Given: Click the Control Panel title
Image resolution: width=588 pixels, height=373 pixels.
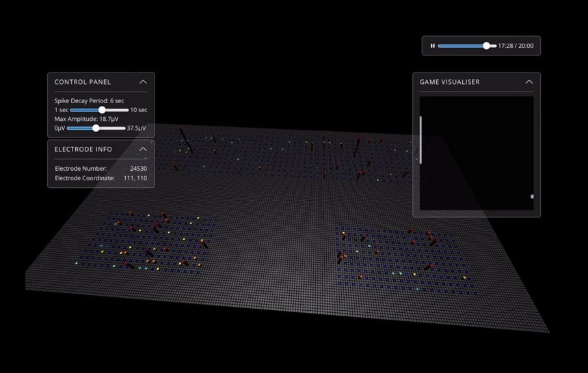Looking at the screenshot, I should (x=82, y=82).
